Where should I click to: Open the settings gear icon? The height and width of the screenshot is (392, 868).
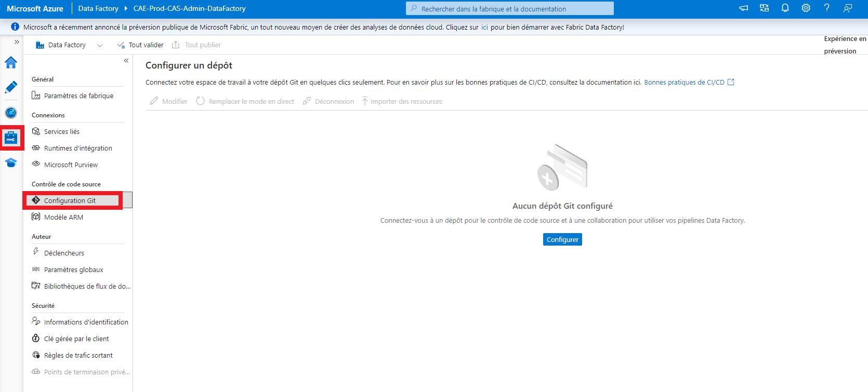pyautogui.click(x=806, y=8)
